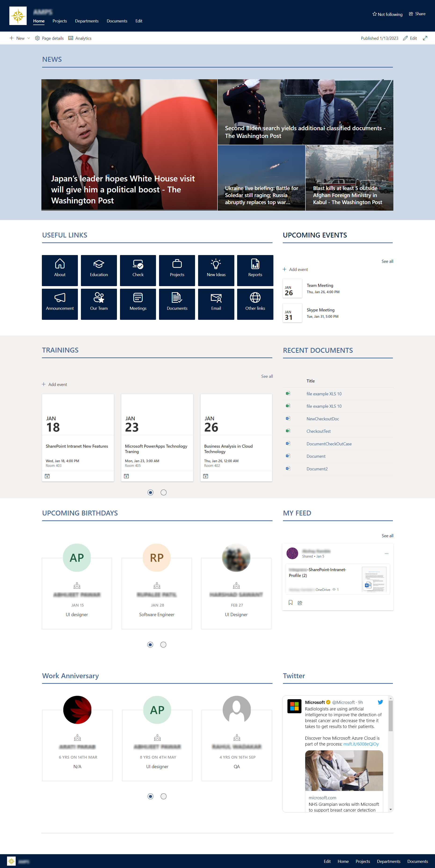Open Second Biden search news article
This screenshot has height=868, width=435.
point(305,112)
